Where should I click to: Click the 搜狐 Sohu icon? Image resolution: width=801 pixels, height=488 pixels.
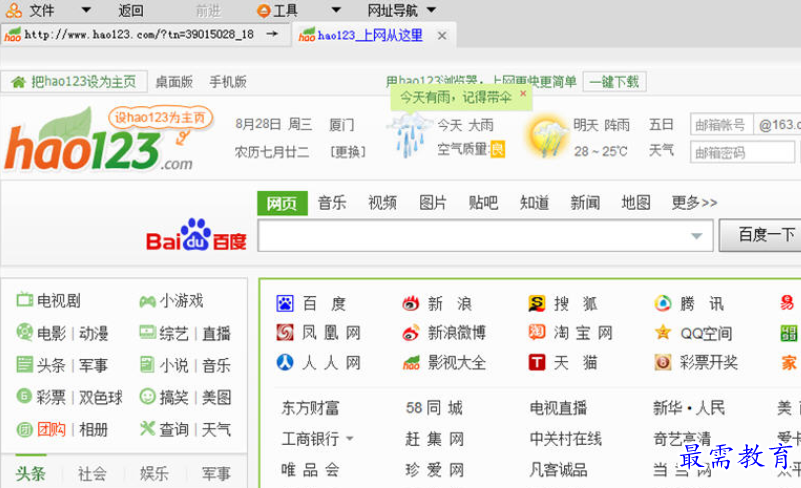[537, 304]
